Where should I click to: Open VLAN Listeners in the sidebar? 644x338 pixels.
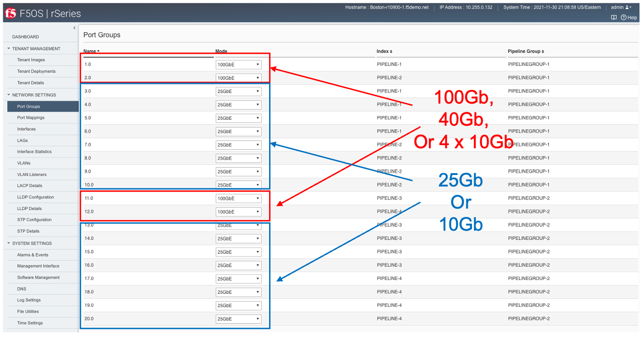point(32,175)
